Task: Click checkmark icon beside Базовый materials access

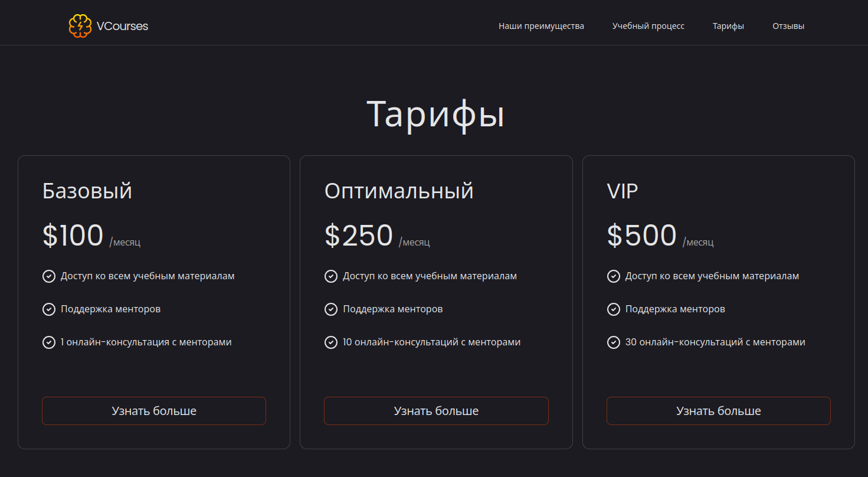Action: click(49, 276)
